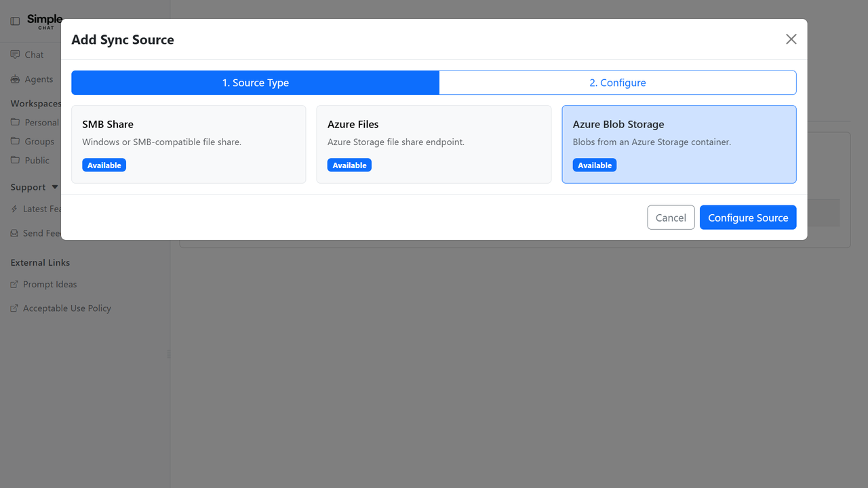
Task: Click Available badge on Azure Files
Action: coord(349,165)
